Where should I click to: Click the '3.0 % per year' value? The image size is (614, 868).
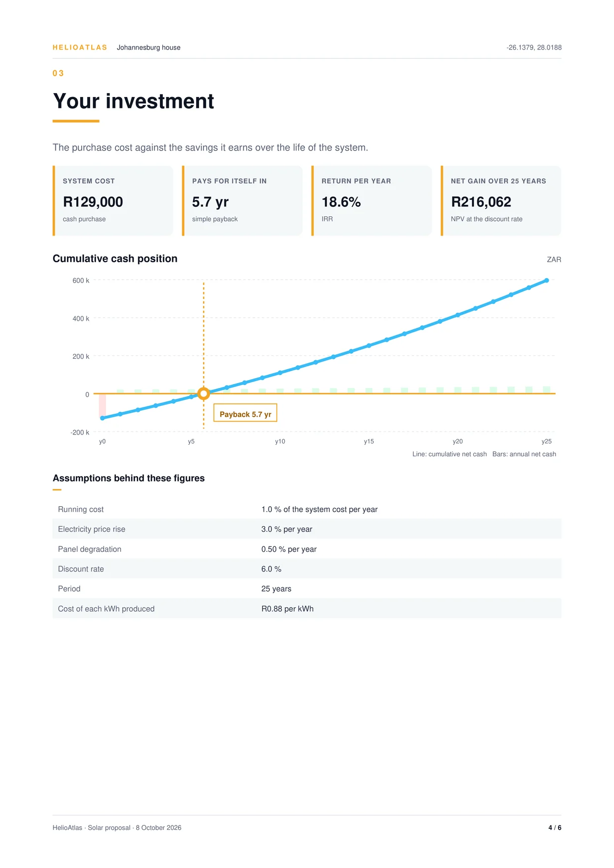pos(287,530)
